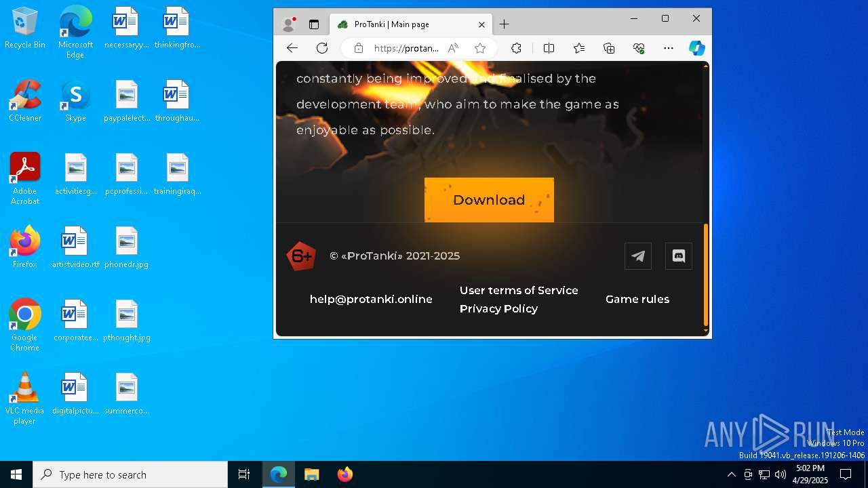
Task: Select necessaryy Word document
Action: pos(126,28)
